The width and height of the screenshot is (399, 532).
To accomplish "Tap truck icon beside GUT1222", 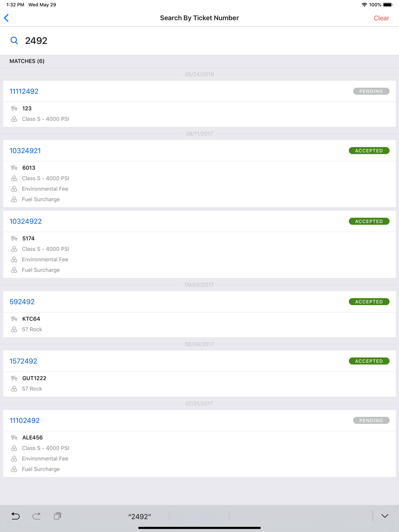I will point(14,378).
